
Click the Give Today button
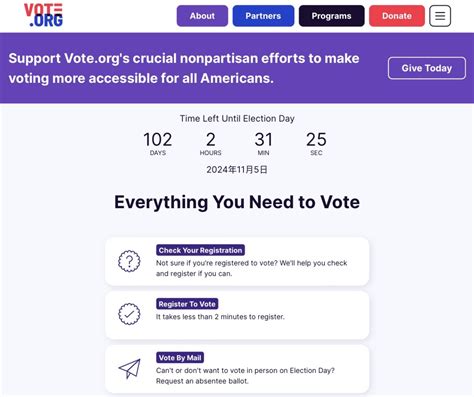click(427, 68)
